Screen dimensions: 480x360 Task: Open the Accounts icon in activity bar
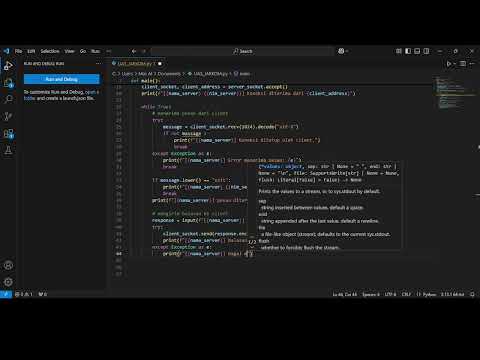click(8, 265)
